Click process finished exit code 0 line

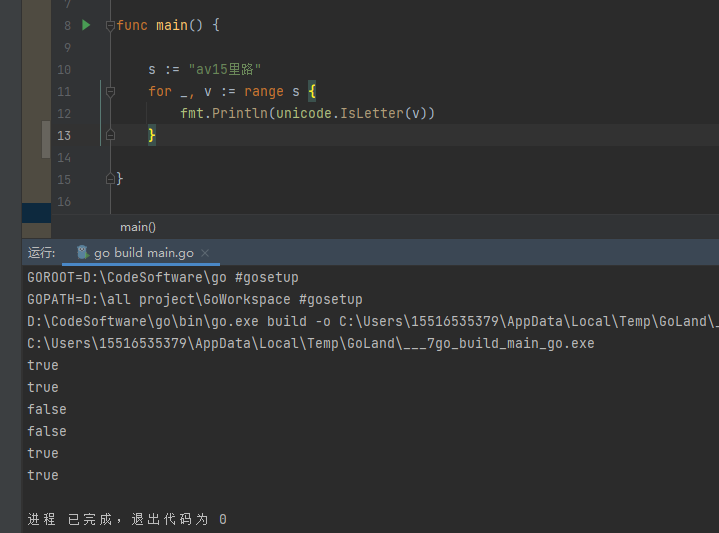tap(127, 519)
